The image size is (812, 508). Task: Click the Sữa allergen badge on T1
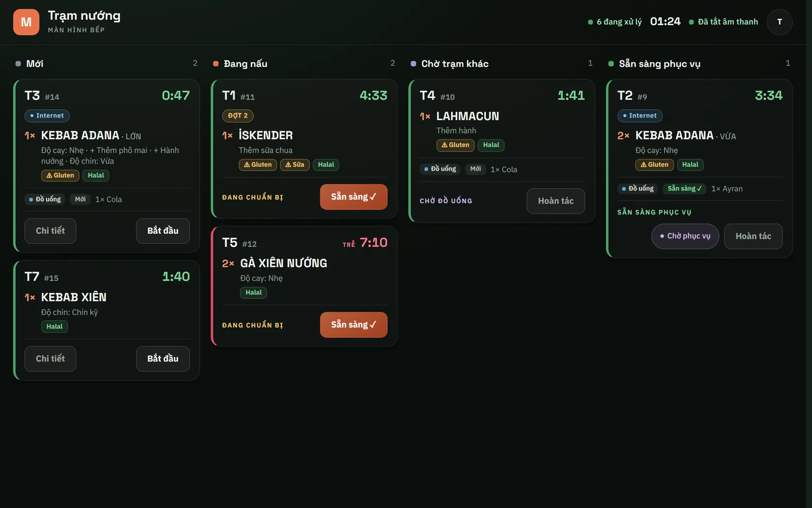coord(295,165)
